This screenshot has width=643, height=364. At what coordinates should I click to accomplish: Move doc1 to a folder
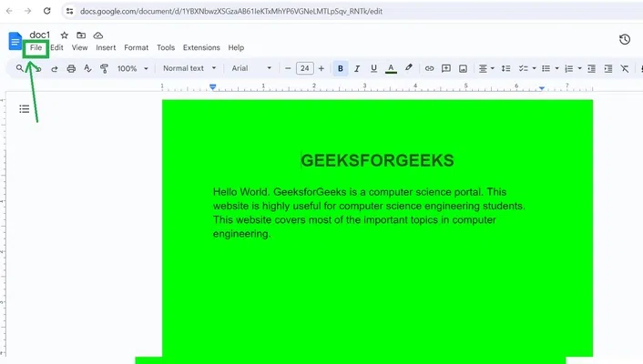81,35
